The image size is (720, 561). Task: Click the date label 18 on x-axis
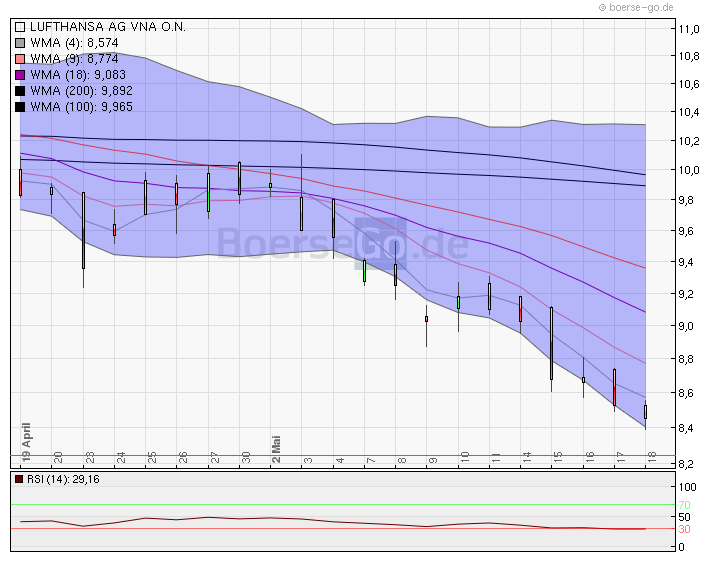[x=652, y=457]
